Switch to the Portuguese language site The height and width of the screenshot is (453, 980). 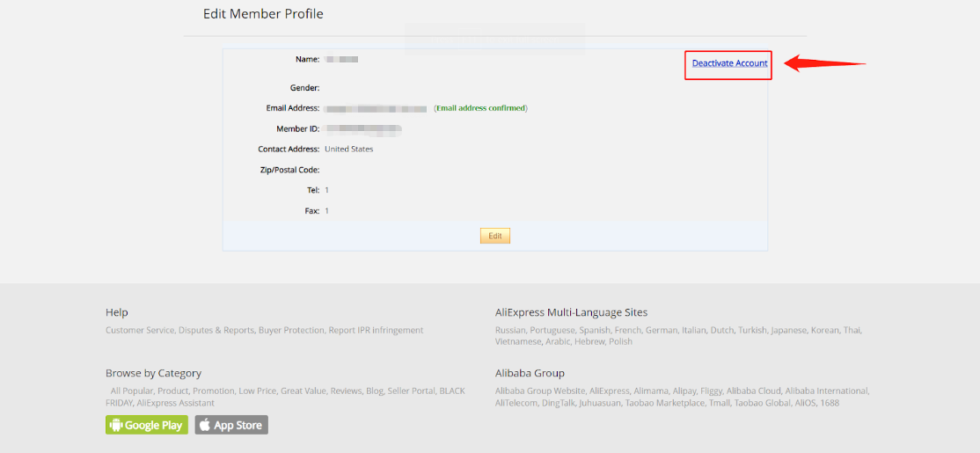(552, 330)
